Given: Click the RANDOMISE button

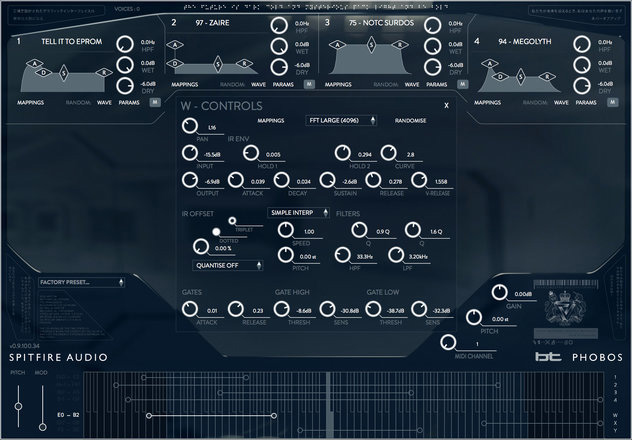Looking at the screenshot, I should (410, 120).
